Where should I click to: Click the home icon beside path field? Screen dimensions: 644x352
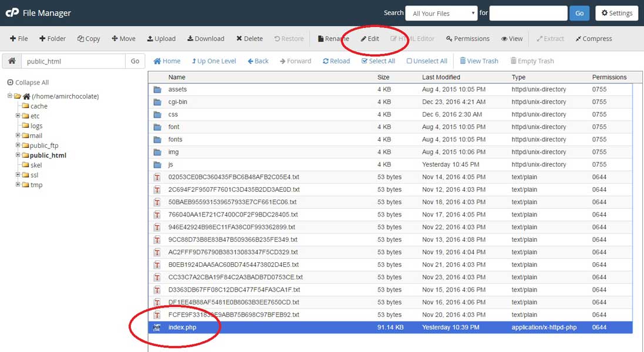tap(12, 61)
